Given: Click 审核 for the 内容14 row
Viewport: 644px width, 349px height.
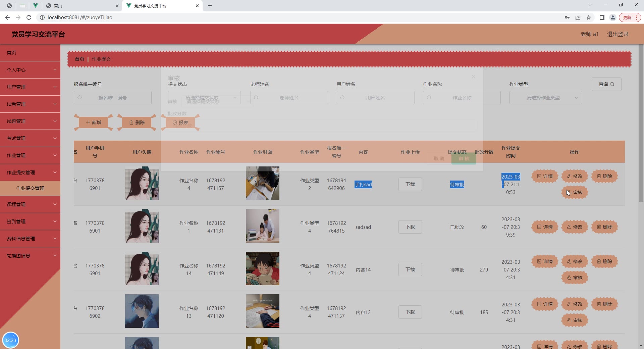Looking at the screenshot, I should tap(575, 278).
